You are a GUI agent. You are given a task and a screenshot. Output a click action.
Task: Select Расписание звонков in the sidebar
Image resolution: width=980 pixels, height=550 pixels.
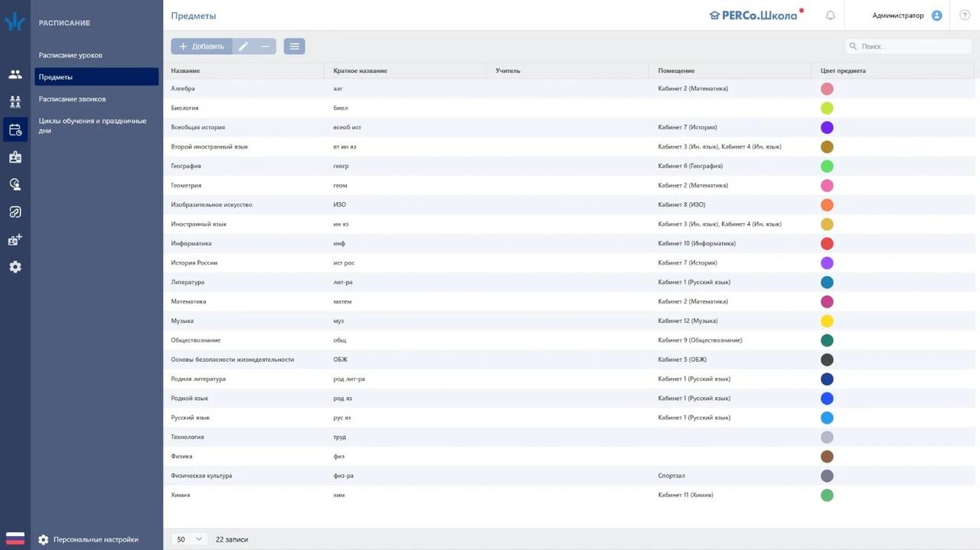point(72,99)
